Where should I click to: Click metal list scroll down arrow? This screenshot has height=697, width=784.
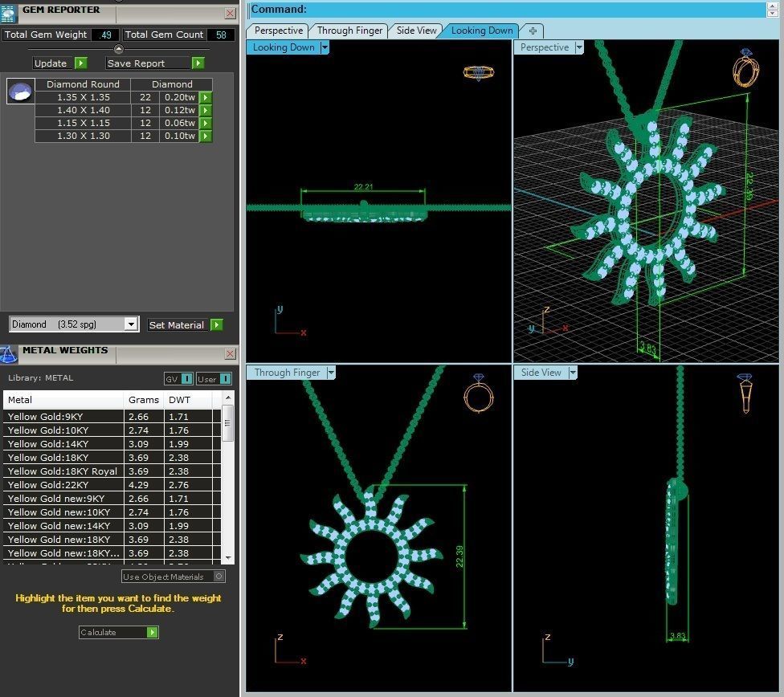click(x=228, y=557)
